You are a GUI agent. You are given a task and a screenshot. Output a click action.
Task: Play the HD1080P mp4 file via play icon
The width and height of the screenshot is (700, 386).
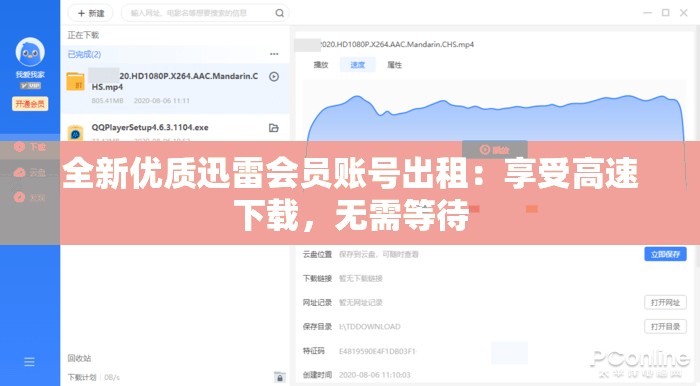coord(274,77)
